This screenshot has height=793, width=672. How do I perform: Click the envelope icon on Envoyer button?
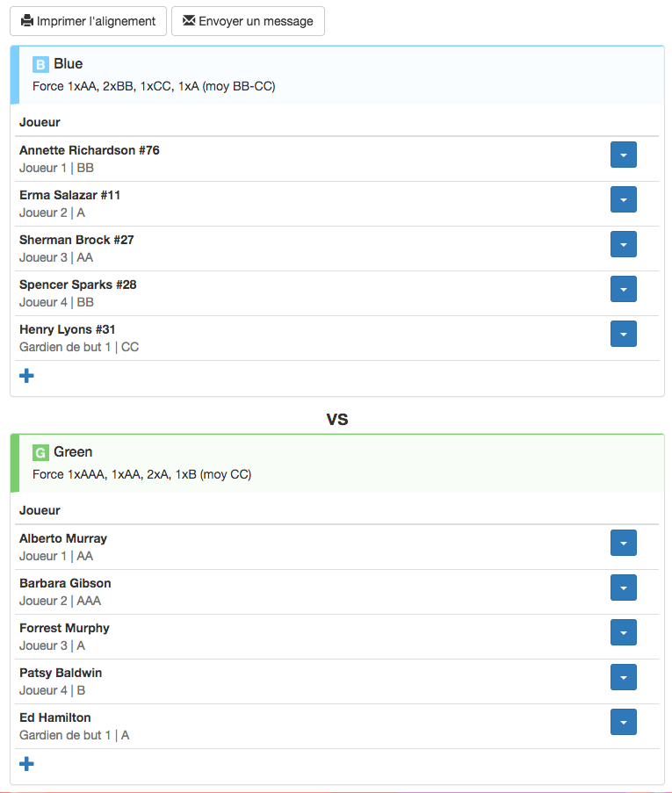coord(189,20)
